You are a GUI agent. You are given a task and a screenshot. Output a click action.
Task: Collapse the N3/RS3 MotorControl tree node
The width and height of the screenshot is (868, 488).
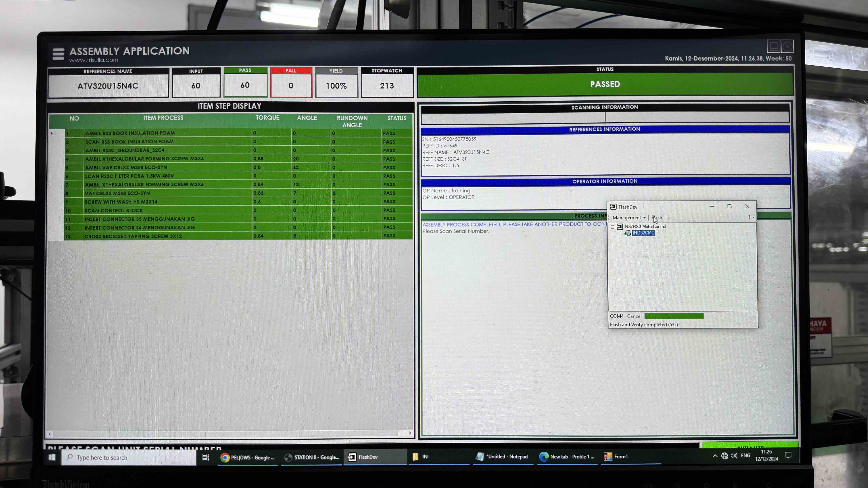(x=613, y=227)
